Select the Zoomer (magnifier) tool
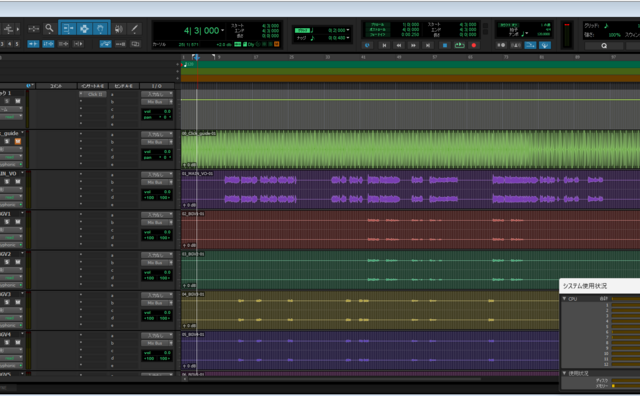 tap(49, 28)
